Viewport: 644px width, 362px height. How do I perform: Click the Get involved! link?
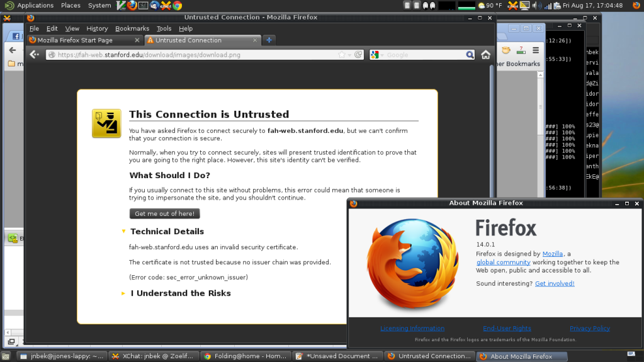tap(555, 283)
